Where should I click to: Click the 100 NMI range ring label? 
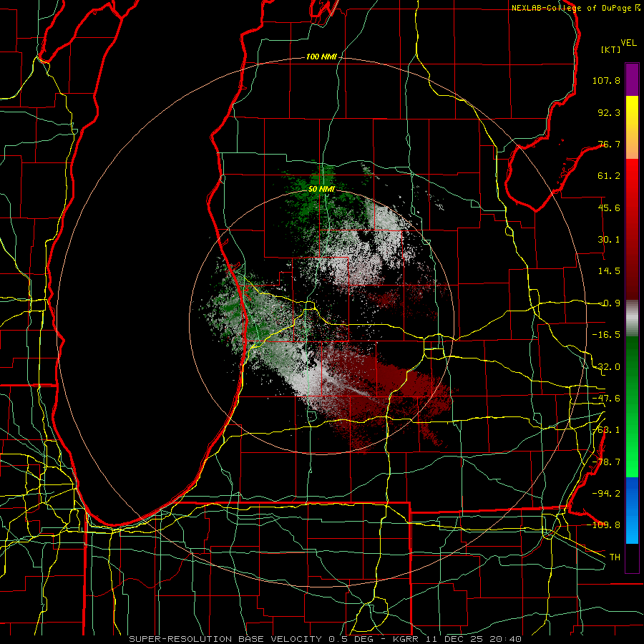321,57
